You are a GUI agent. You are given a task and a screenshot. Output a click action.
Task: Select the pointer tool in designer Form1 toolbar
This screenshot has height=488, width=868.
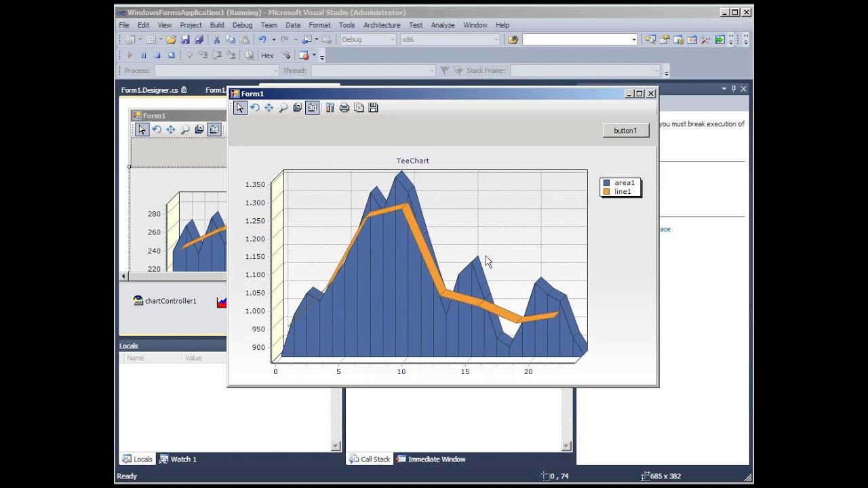[142, 129]
